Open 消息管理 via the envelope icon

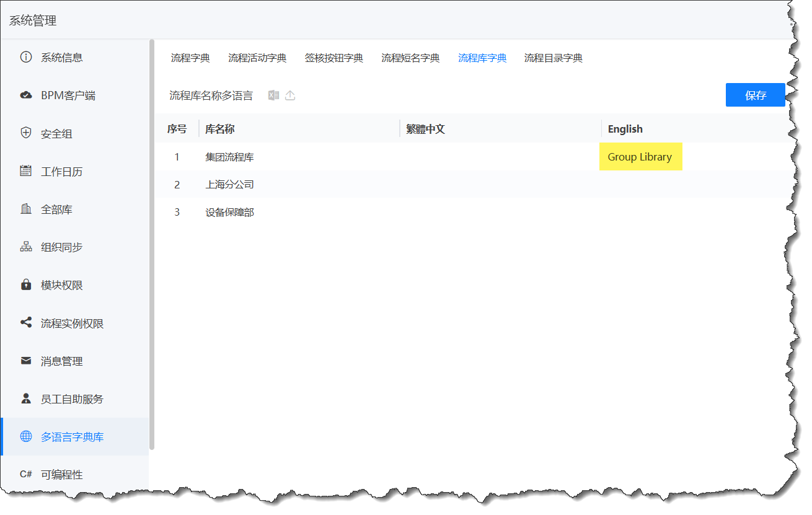tap(25, 361)
